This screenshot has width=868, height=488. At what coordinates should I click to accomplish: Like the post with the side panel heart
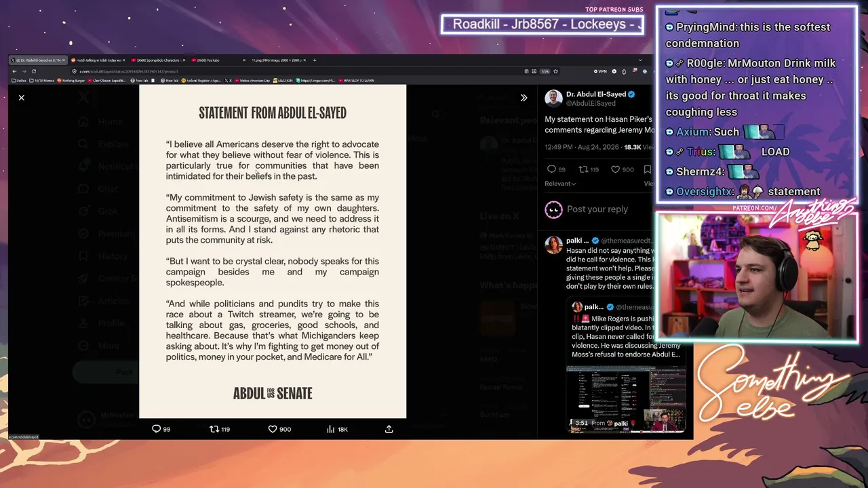click(x=616, y=169)
